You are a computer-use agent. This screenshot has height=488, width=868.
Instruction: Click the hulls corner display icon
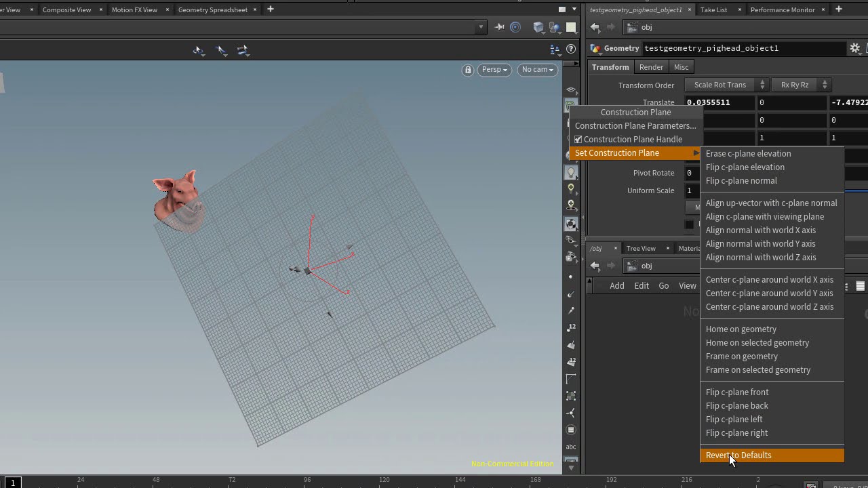[x=571, y=379]
